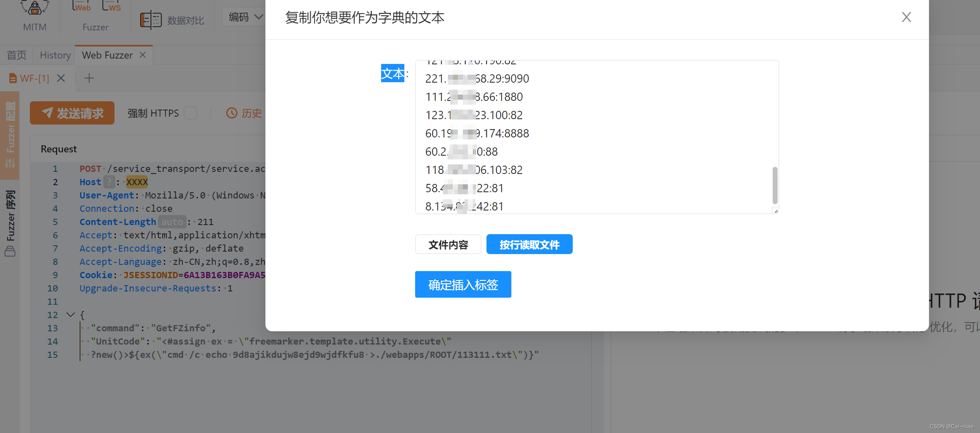Click the text area vertical scrollbar
980x433 pixels.
point(775,185)
